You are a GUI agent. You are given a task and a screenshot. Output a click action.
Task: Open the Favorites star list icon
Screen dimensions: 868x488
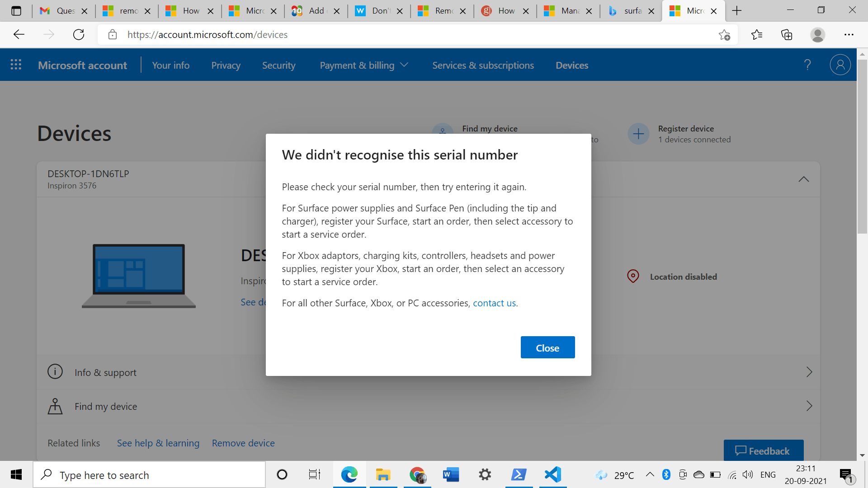[x=756, y=35]
